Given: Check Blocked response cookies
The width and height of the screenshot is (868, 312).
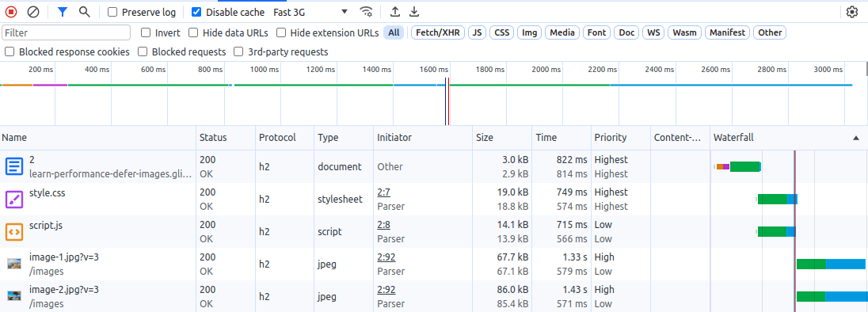Looking at the screenshot, I should point(10,52).
